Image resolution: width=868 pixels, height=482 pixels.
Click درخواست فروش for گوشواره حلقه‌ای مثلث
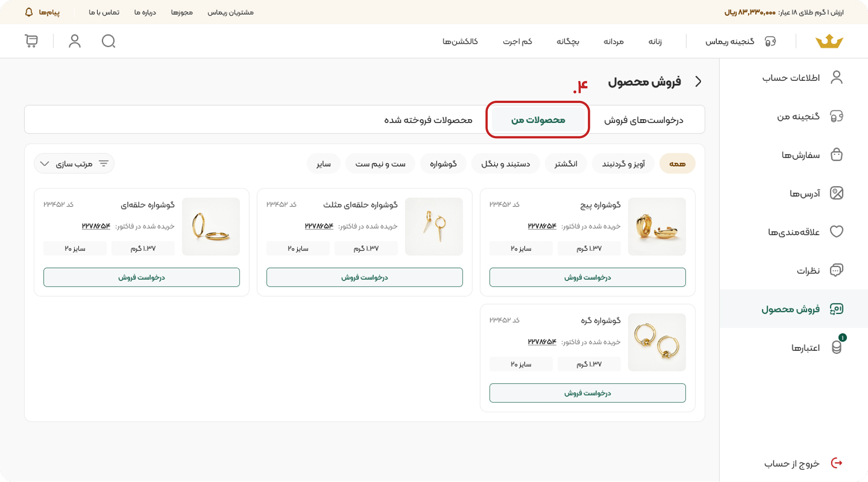(x=364, y=277)
